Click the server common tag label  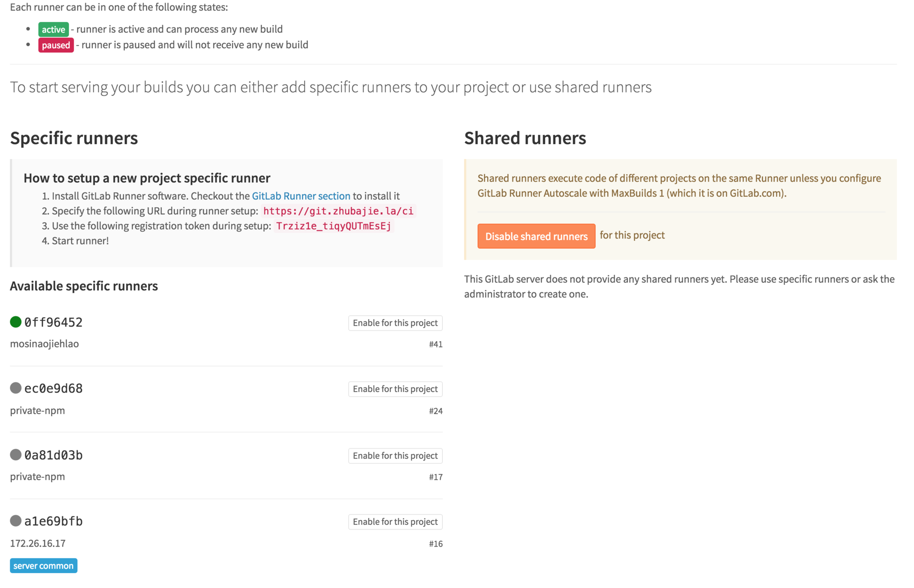coord(44,566)
